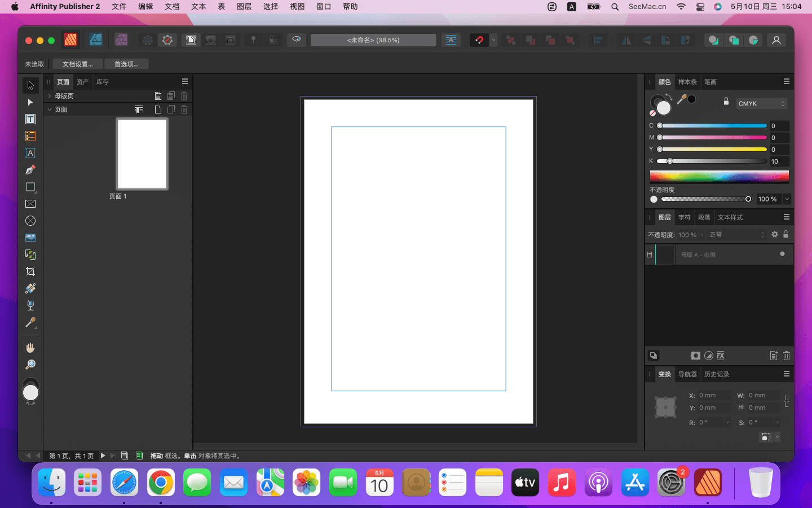Toggle visibility dot of the 母版 A layer
This screenshot has height=508, width=812.
(782, 254)
